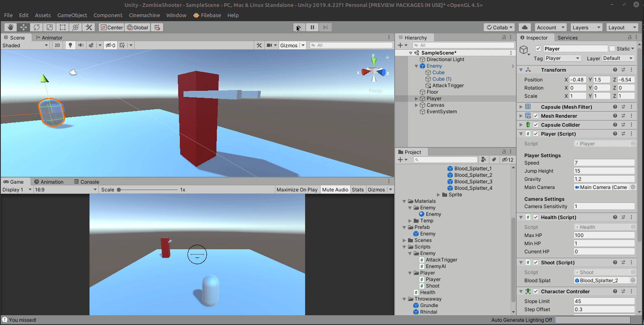The height and width of the screenshot is (325, 644).
Task: Disable the Character Controller checkbox
Action: [536, 291]
